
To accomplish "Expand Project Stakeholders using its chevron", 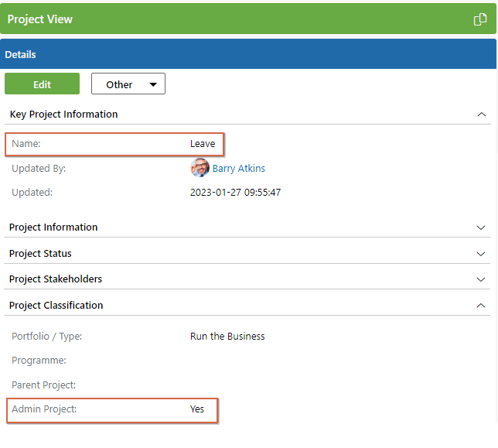I will click(481, 279).
